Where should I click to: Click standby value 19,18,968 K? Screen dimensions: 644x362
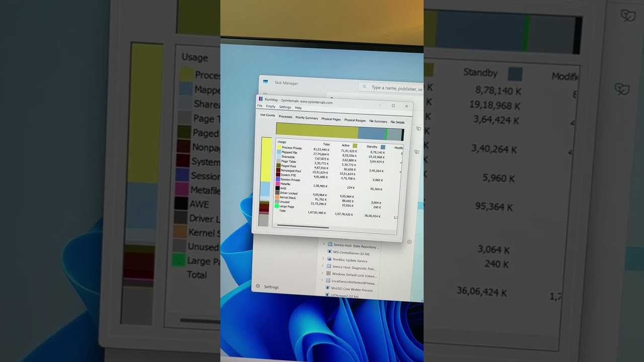point(376,157)
